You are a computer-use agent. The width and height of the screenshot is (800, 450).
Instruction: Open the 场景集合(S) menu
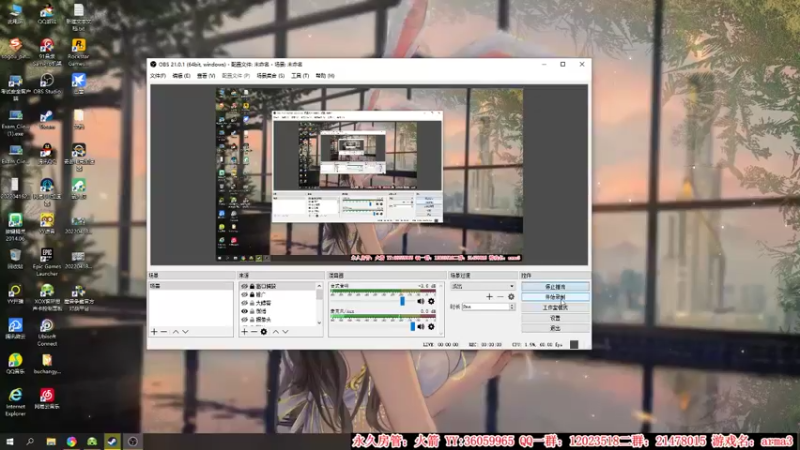270,76
